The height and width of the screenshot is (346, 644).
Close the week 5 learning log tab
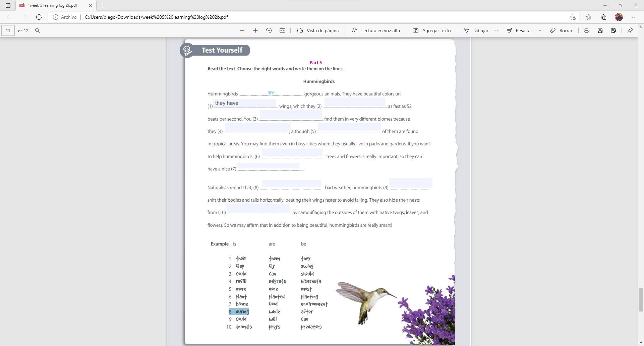91,5
